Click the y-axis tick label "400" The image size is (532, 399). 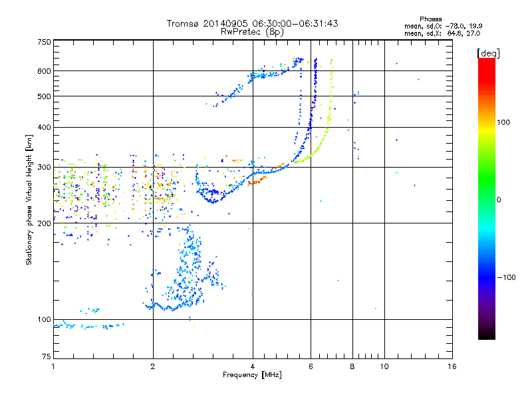(x=44, y=127)
